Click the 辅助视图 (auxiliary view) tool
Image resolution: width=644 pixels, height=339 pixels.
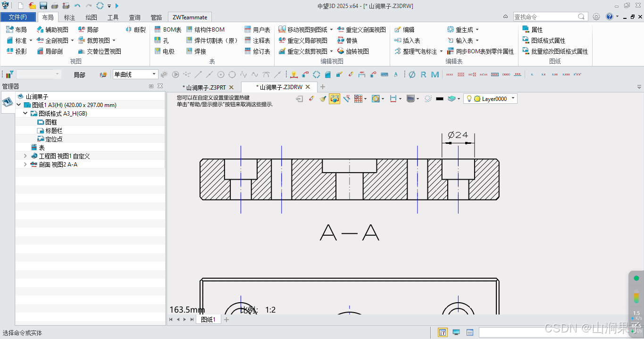pyautogui.click(x=52, y=29)
